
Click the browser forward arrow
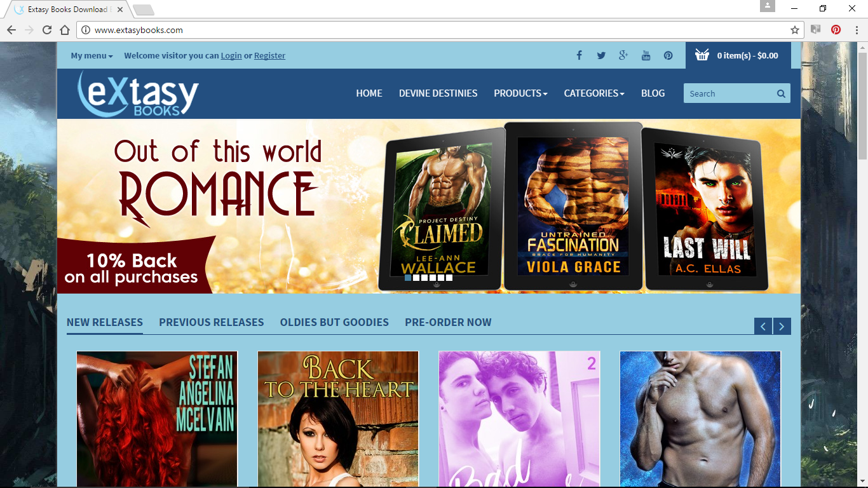29,30
